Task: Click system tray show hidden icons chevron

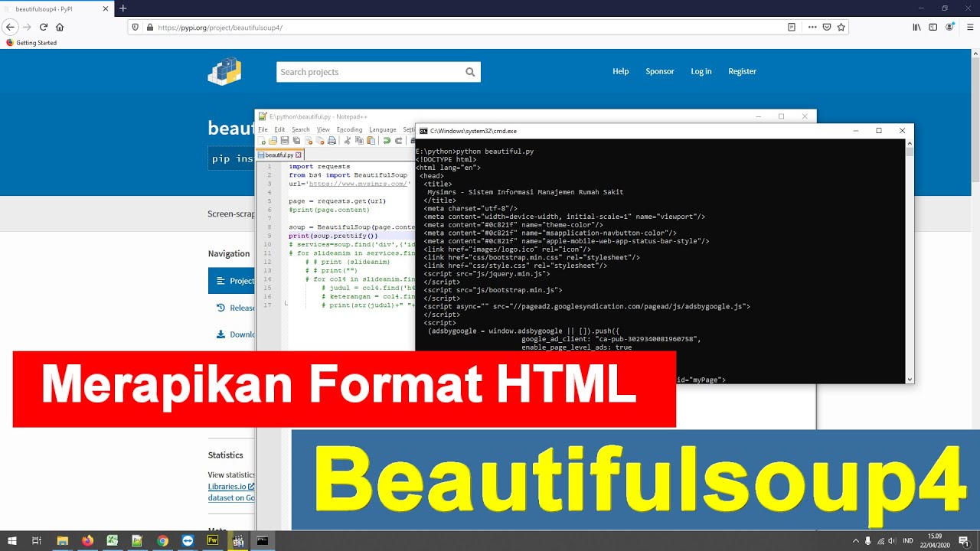Action: [855, 540]
